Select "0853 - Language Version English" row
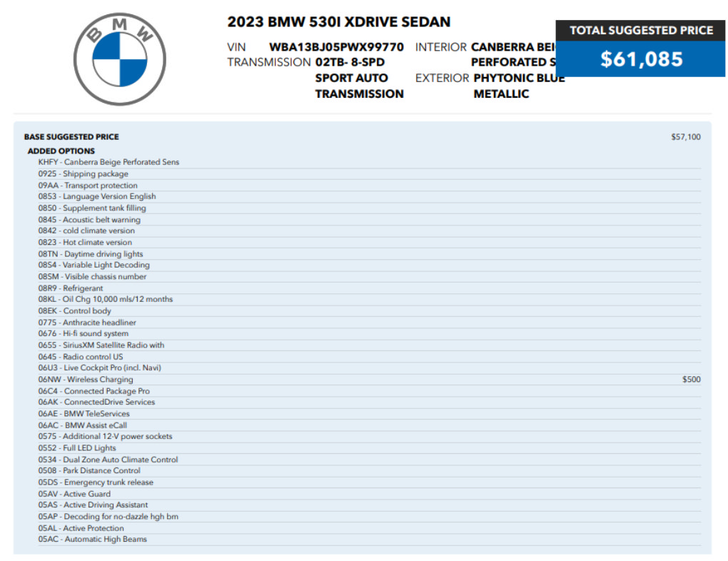 point(370,196)
